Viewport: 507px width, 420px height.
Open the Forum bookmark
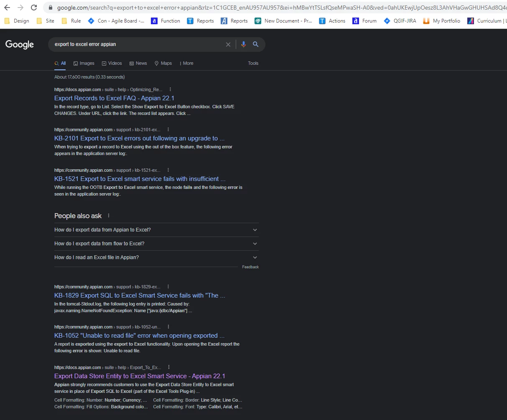(364, 21)
